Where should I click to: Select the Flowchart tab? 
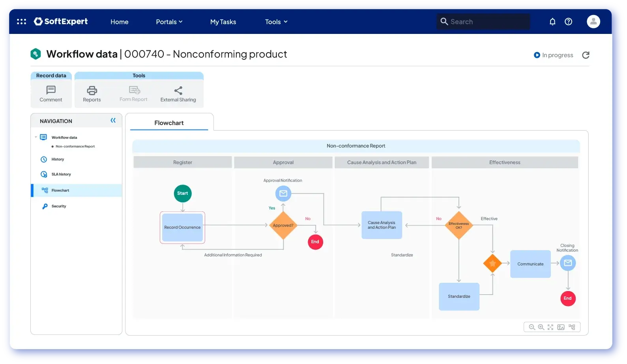click(x=169, y=123)
